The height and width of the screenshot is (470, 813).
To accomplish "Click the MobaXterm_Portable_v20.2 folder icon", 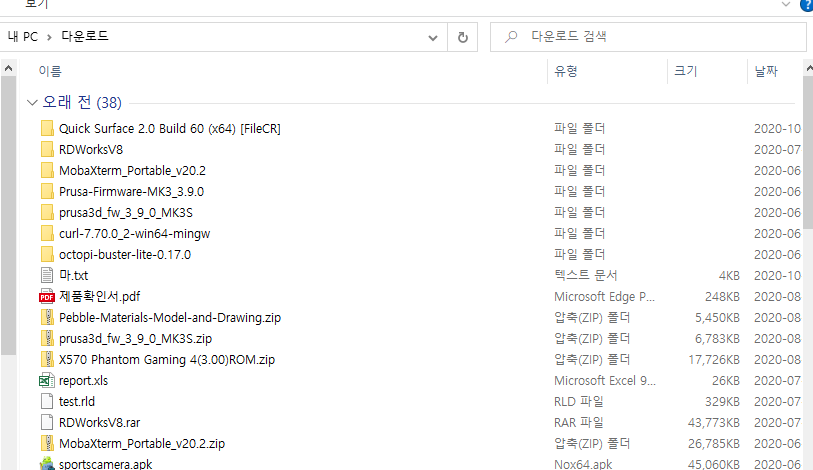I will [47, 170].
